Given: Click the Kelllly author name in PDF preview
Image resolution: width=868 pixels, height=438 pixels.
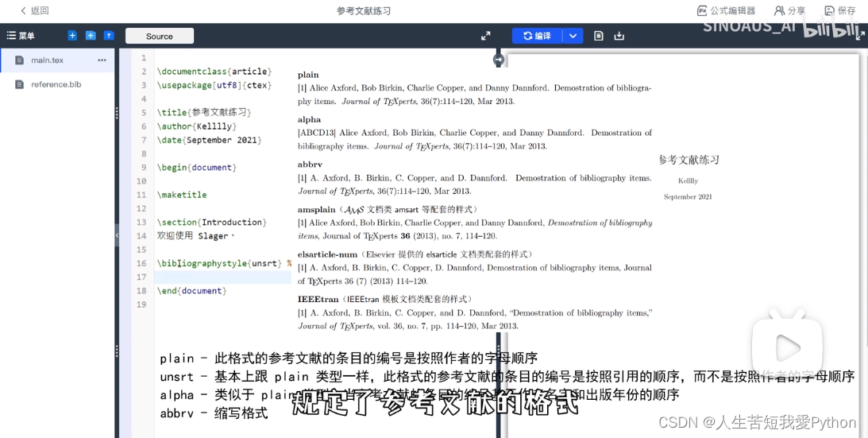Looking at the screenshot, I should point(688,180).
